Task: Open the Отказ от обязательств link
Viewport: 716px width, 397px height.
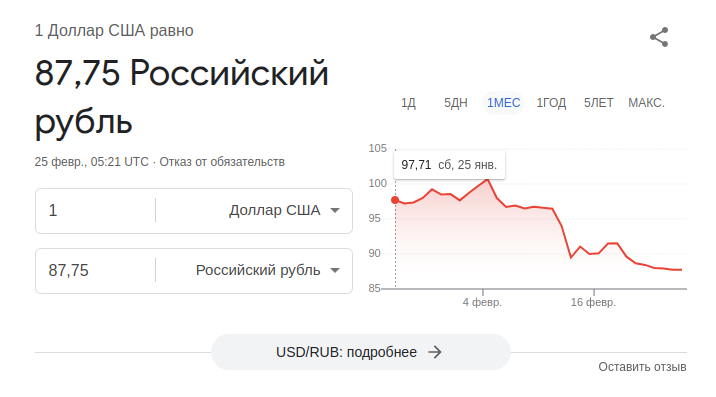Action: point(222,162)
